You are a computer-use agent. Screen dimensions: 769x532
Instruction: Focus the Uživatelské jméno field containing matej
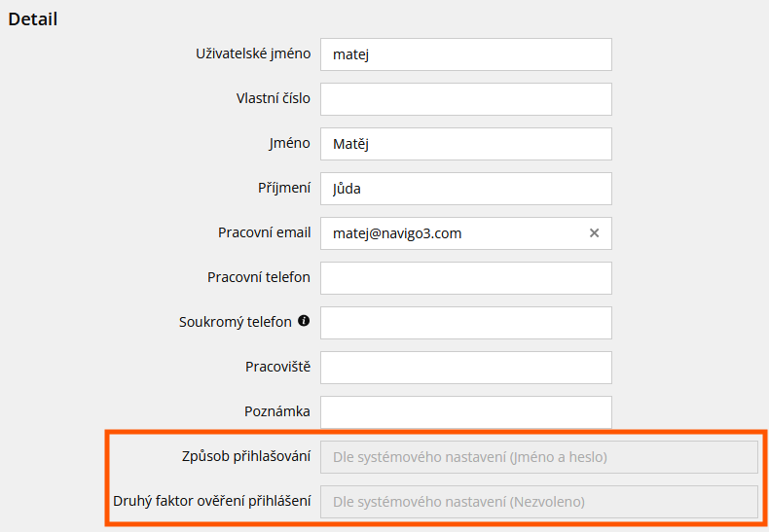coord(465,54)
